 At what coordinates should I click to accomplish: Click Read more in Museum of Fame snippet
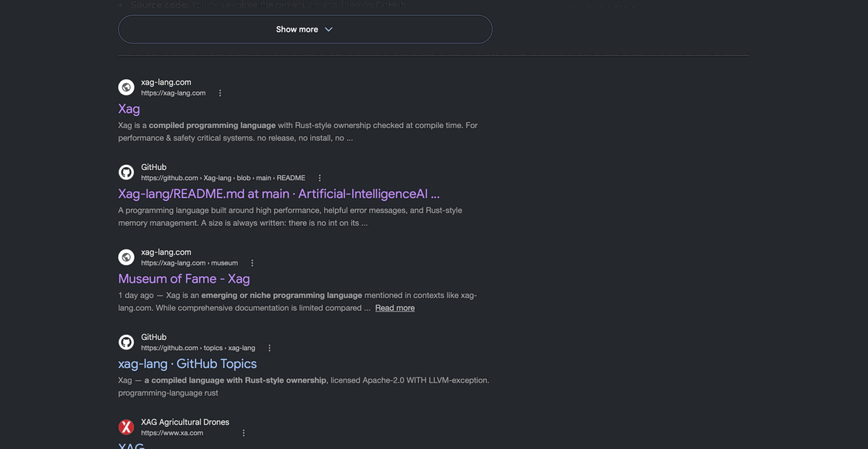[x=395, y=308]
